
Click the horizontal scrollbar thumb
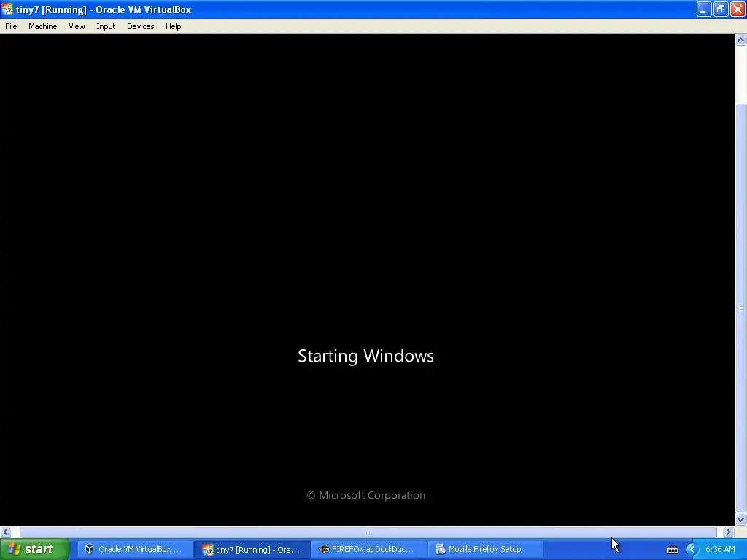click(368, 532)
